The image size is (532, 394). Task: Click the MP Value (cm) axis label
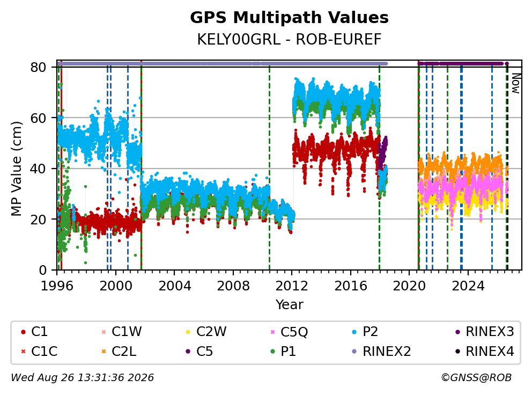[16, 169]
